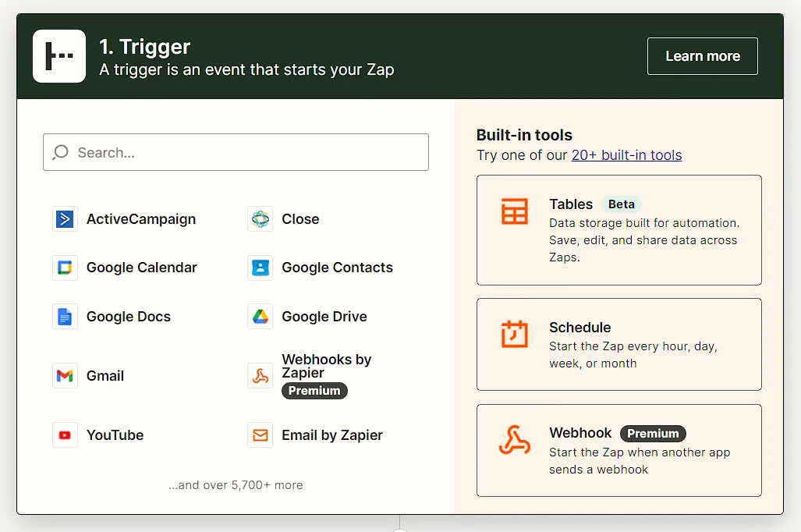Screen dimensions: 801x532
Task: Choose the Google Docs icon
Action: click(x=65, y=317)
